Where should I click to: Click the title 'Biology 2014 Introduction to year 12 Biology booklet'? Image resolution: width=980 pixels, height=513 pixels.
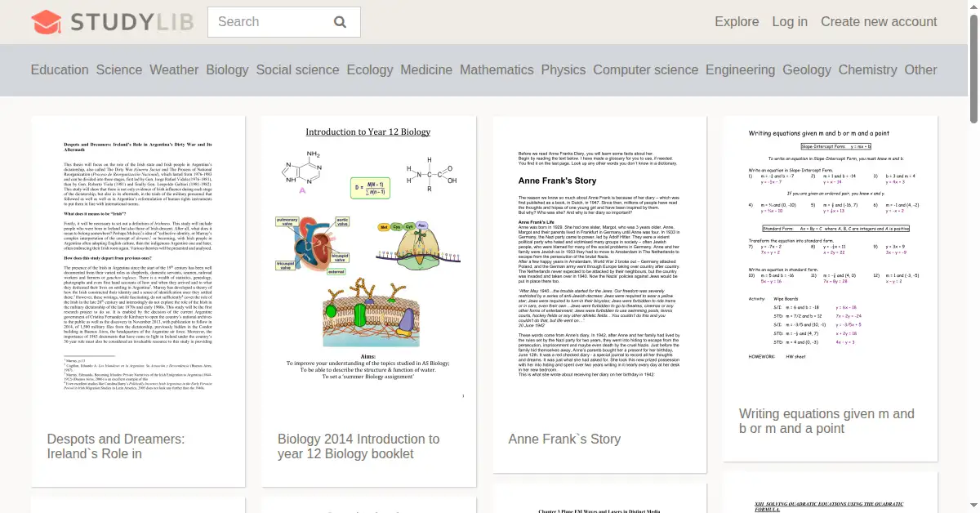coord(359,446)
